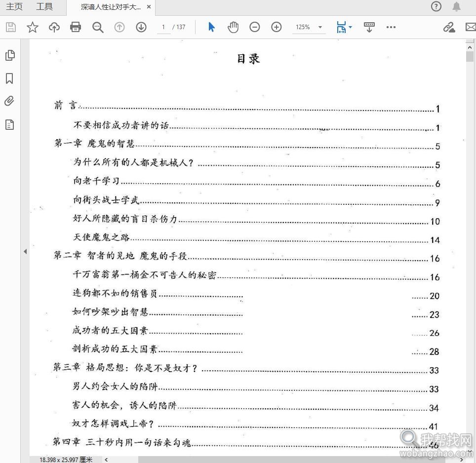
Task: Open the document panel icon in sidebar
Action: [x=9, y=124]
